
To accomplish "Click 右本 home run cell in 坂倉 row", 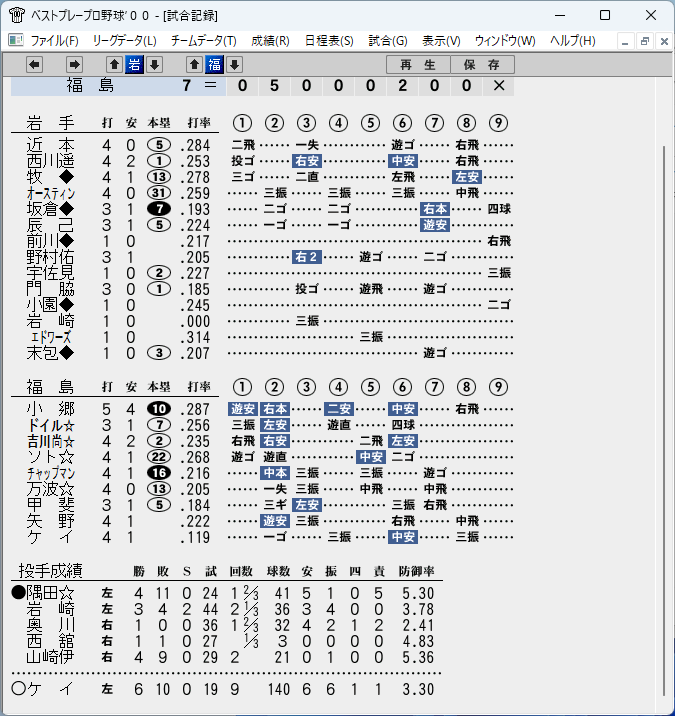I will (x=434, y=209).
